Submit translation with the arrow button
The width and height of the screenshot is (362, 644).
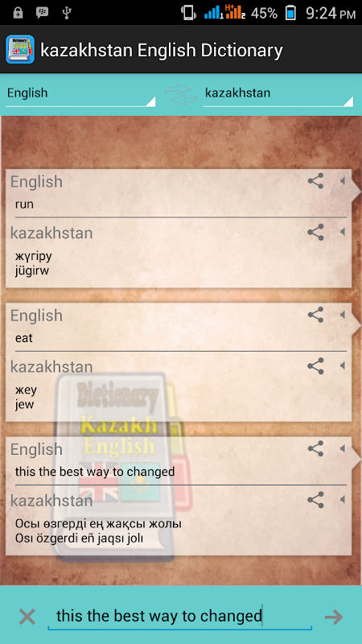[x=334, y=617]
